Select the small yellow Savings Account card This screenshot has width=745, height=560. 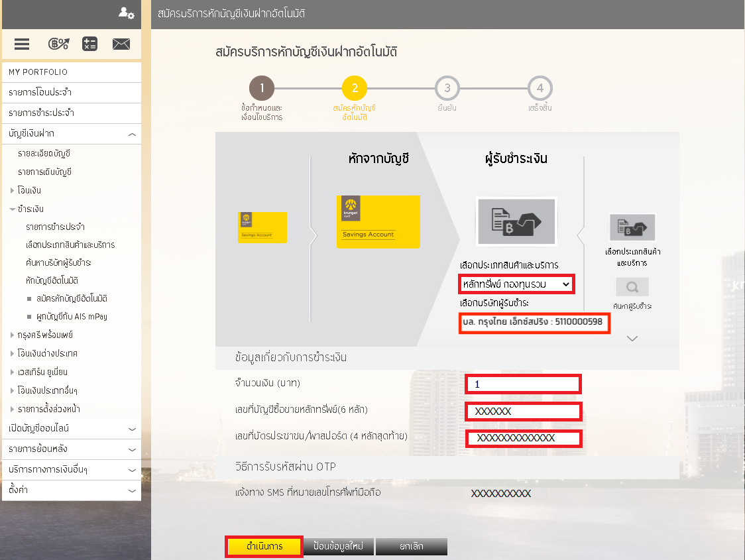click(x=262, y=227)
